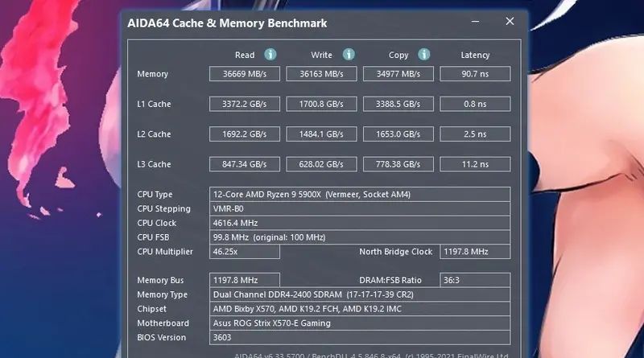
Task: Click the L2 Cache row label
Action: (154, 134)
